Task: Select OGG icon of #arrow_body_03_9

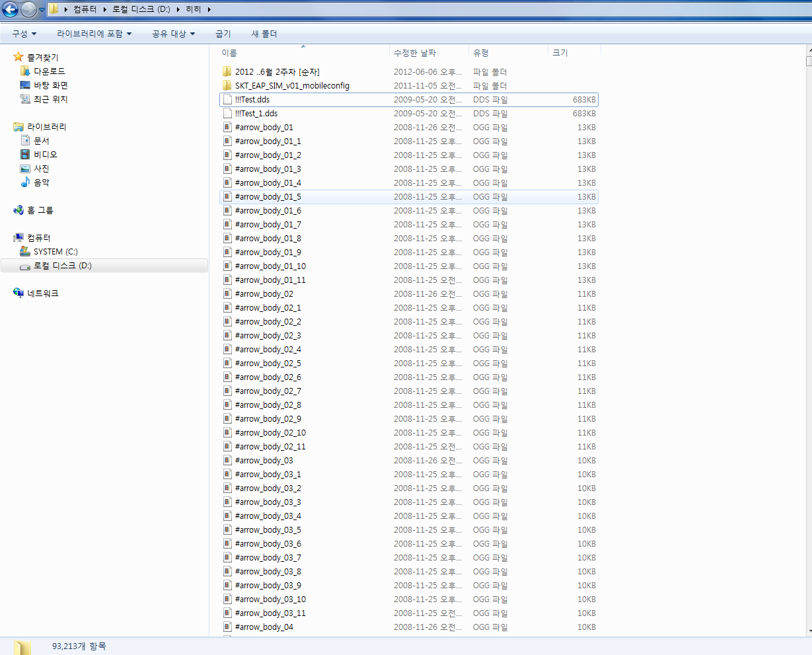Action: click(227, 585)
